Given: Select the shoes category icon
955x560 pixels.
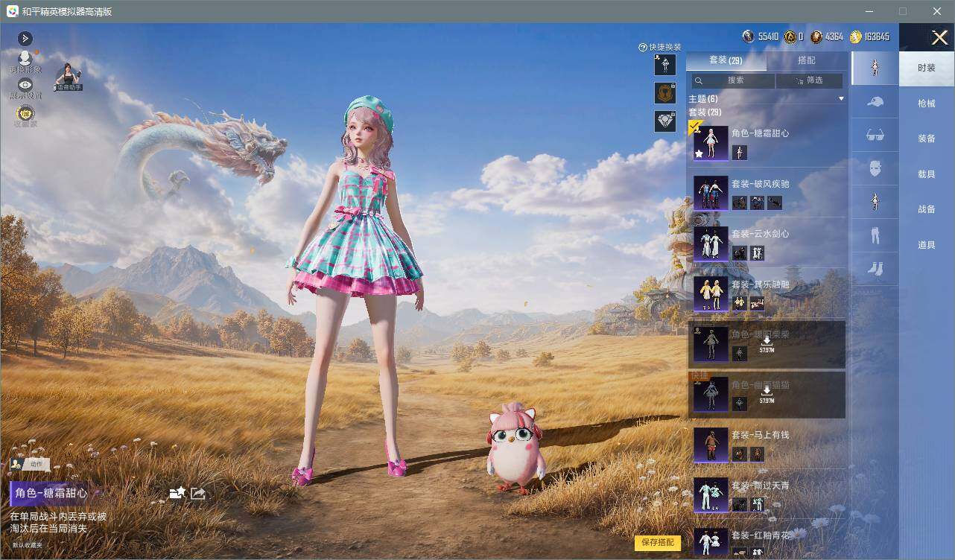Looking at the screenshot, I should coord(875,269).
